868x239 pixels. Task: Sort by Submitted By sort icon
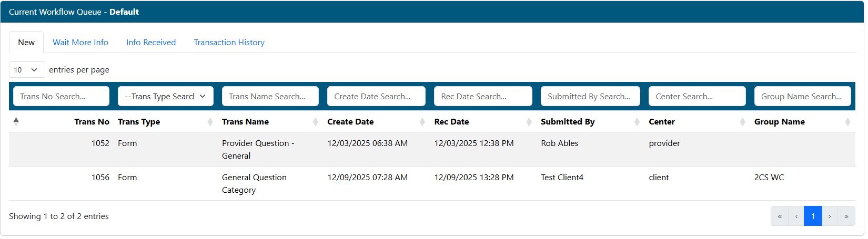click(637, 122)
